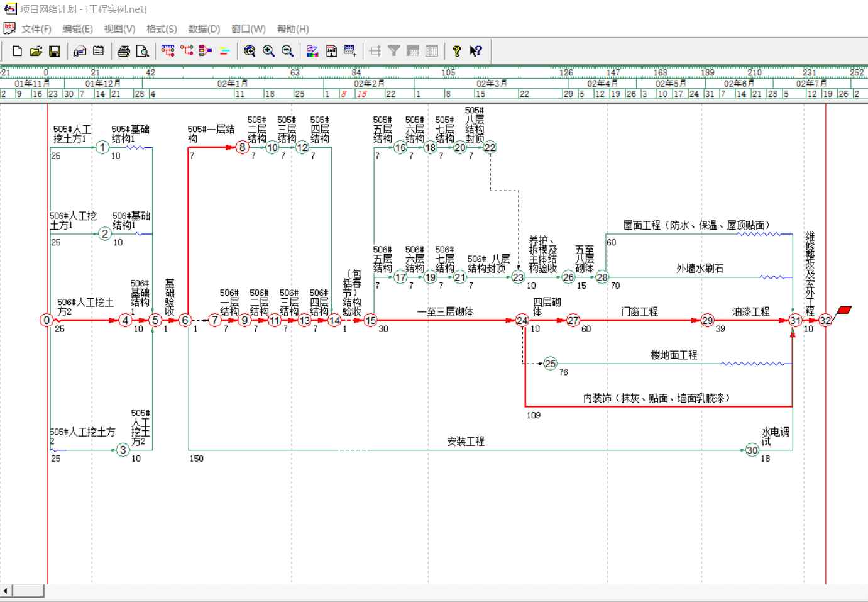Click the grayed timescale toolbar icon
Viewport: 868px width, 602px height.
pos(413,51)
